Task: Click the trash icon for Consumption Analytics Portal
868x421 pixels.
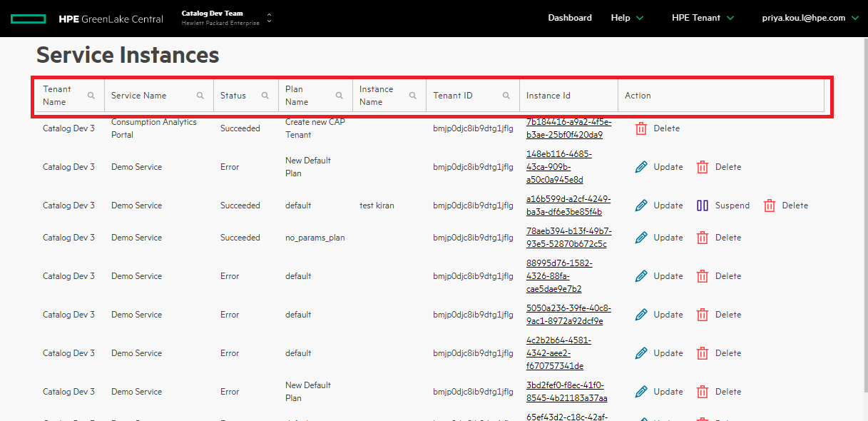Action: [x=640, y=128]
